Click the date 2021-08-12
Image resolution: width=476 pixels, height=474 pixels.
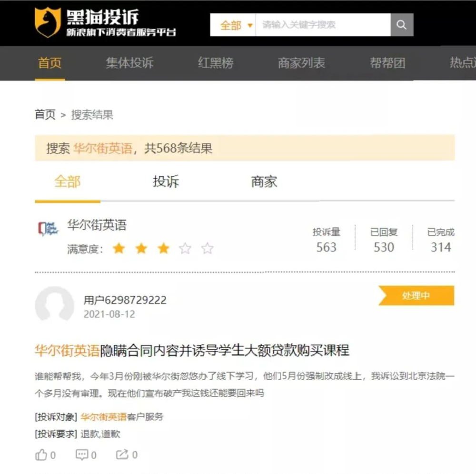[109, 314]
